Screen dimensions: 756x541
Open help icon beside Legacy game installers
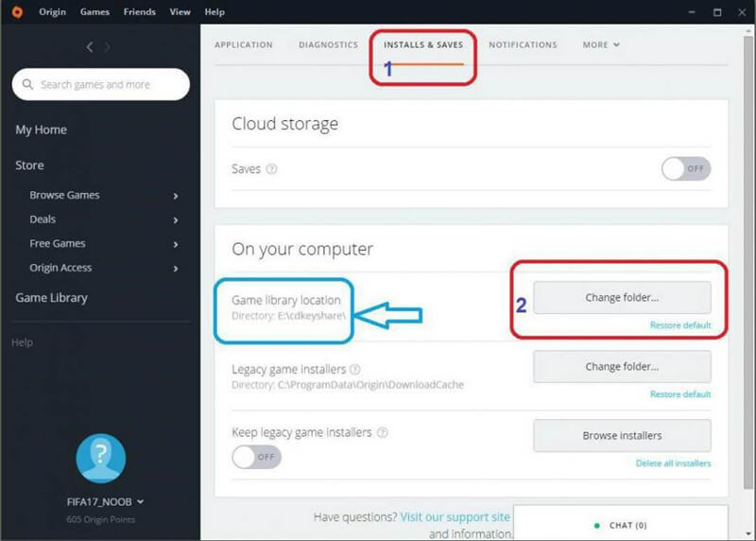[355, 370]
